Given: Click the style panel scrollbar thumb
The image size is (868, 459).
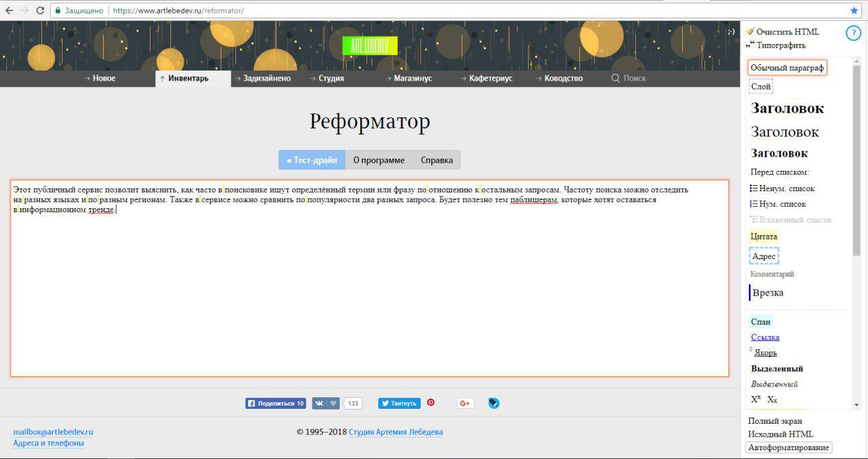Looking at the screenshot, I should [856, 160].
